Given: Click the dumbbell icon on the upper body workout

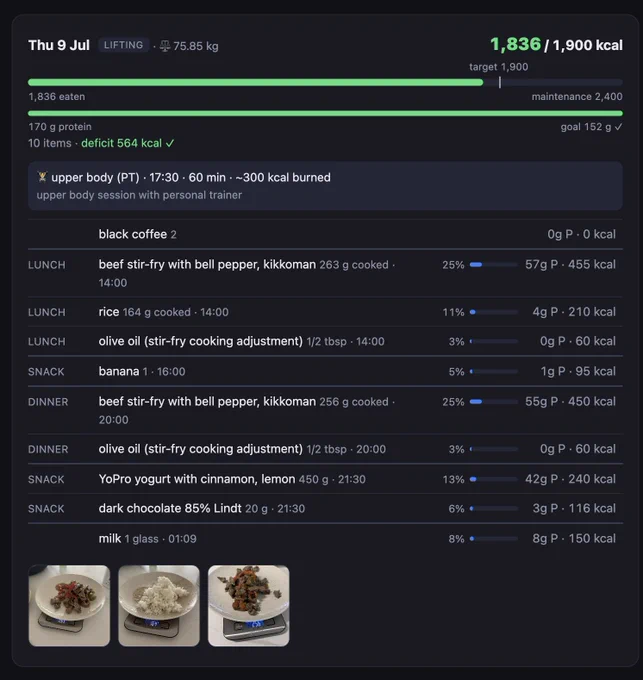Looking at the screenshot, I should (x=42, y=177).
